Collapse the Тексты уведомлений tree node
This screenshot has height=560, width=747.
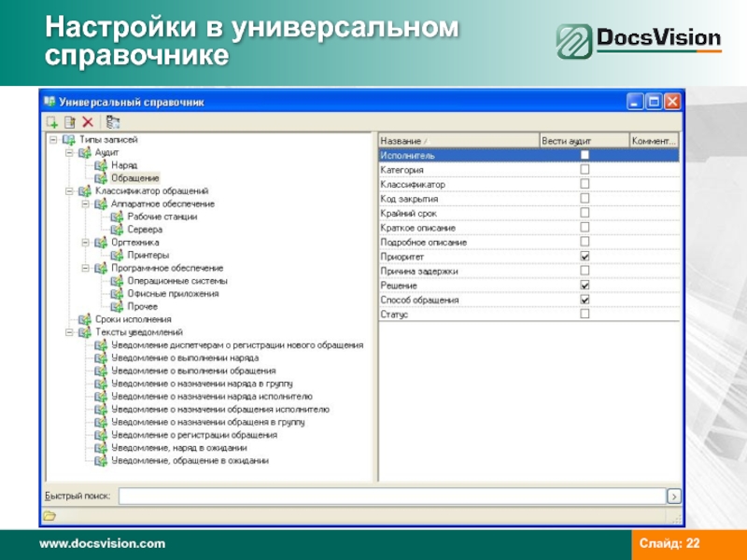click(70, 332)
